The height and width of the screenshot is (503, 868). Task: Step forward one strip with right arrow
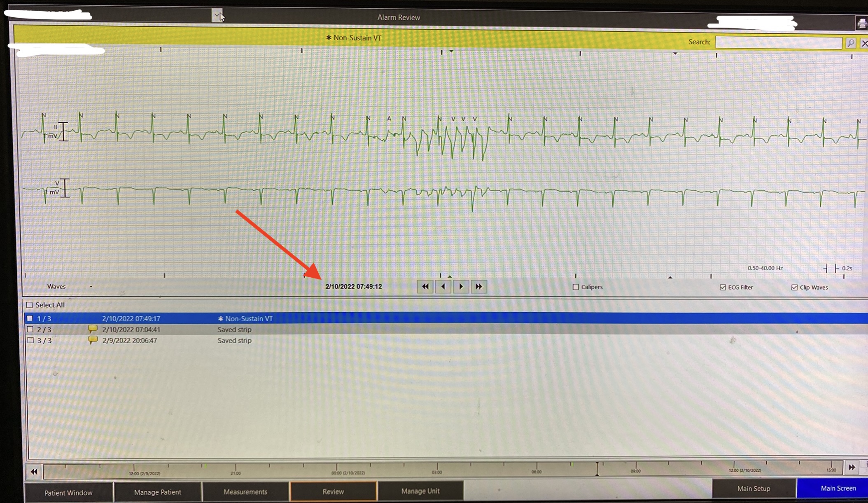point(461,286)
